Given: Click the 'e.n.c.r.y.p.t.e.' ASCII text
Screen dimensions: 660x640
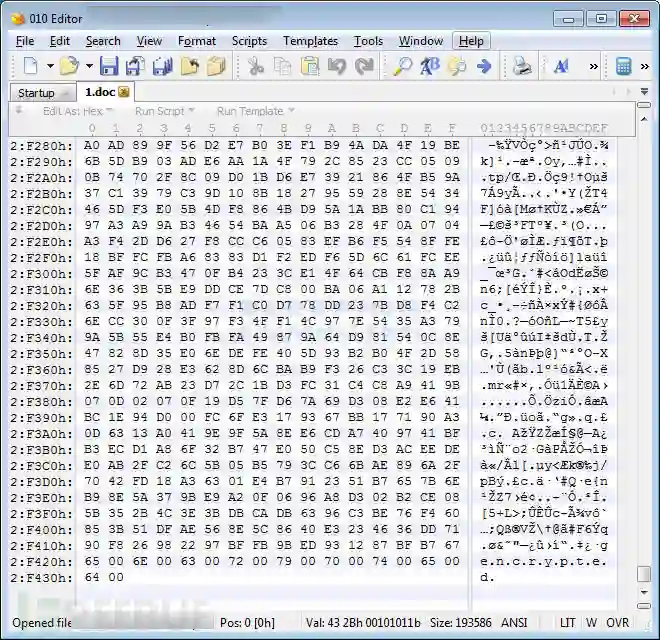Looking at the screenshot, I should (543, 562).
